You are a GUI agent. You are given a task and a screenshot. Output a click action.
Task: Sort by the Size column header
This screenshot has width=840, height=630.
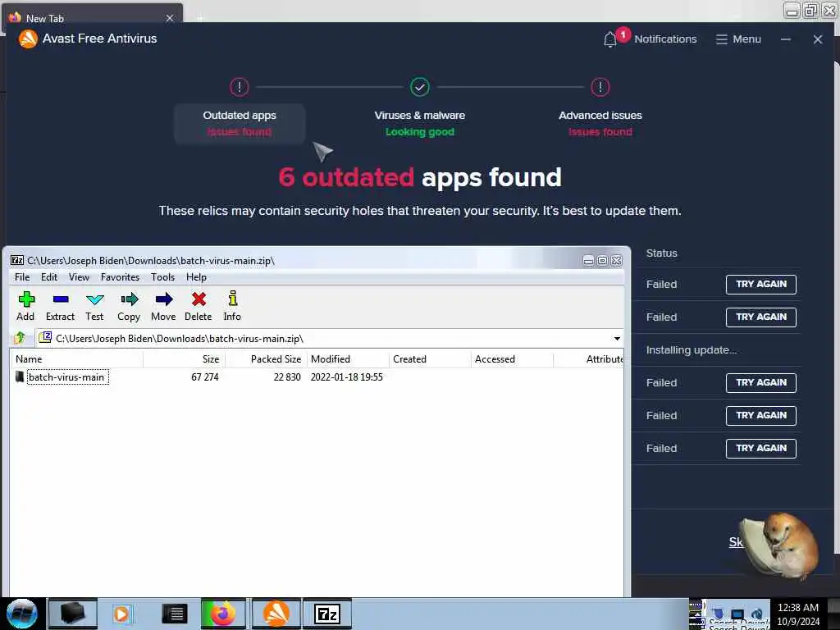pyautogui.click(x=185, y=359)
